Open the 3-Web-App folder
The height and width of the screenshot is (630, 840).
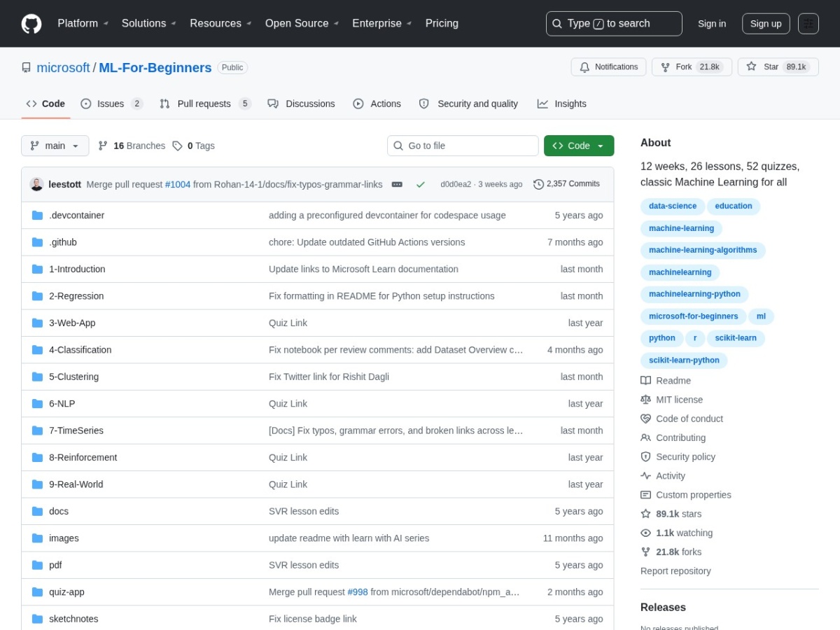(72, 323)
